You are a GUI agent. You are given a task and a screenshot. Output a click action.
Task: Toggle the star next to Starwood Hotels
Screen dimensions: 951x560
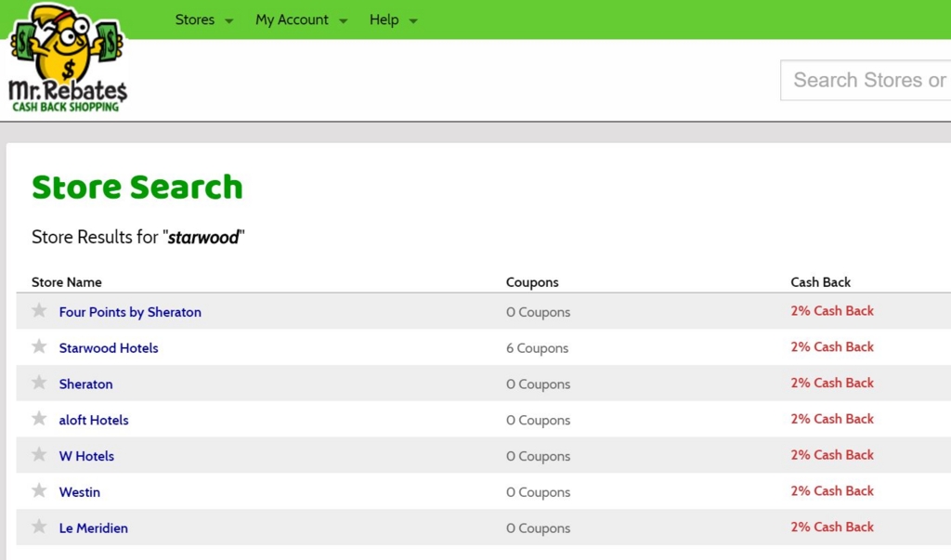(39, 346)
